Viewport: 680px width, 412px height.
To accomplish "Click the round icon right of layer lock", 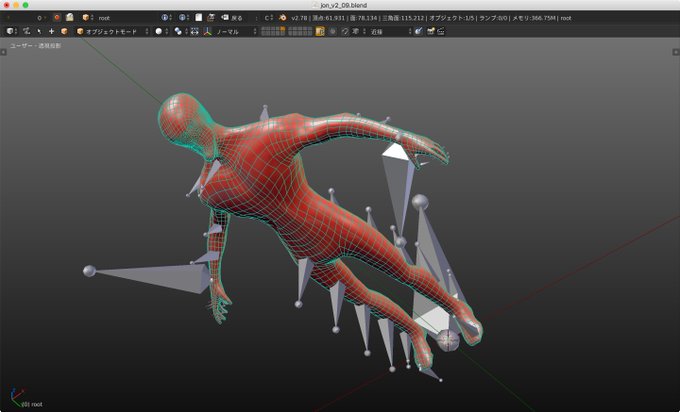I will coord(333,31).
